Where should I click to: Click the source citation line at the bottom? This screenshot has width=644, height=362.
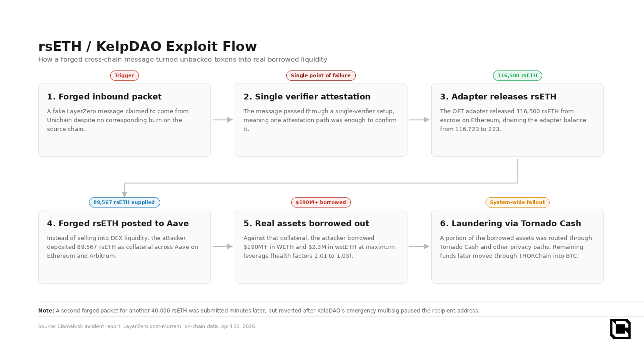pyautogui.click(x=147, y=326)
